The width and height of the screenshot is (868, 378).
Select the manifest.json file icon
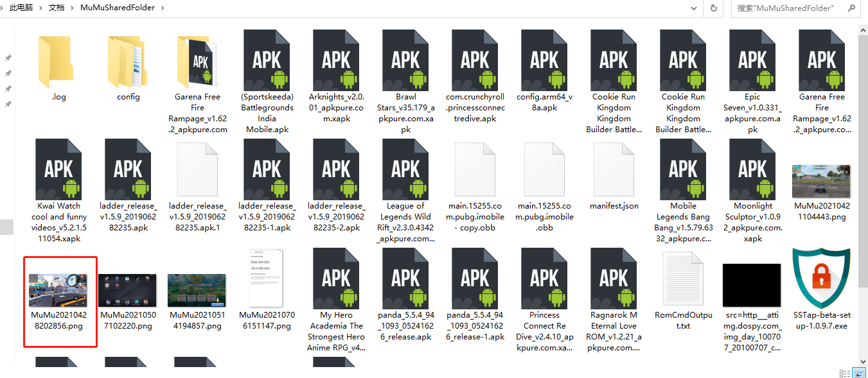[x=614, y=169]
